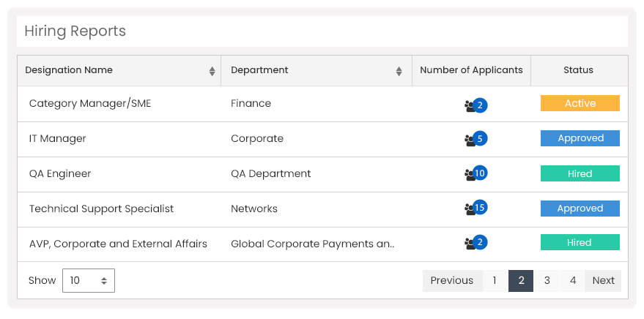Open the Show entries dropdown
Viewport: 644px width, 319px height.
pyautogui.click(x=89, y=280)
